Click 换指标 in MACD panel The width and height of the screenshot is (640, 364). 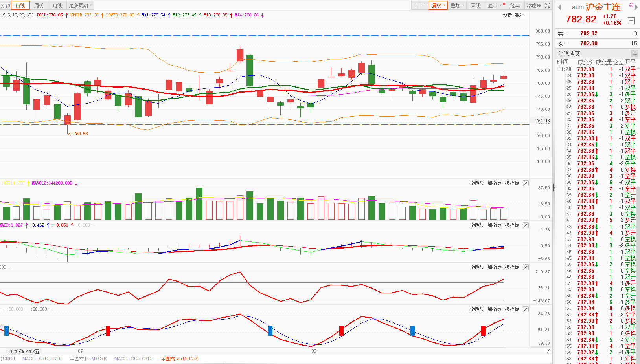click(512, 225)
